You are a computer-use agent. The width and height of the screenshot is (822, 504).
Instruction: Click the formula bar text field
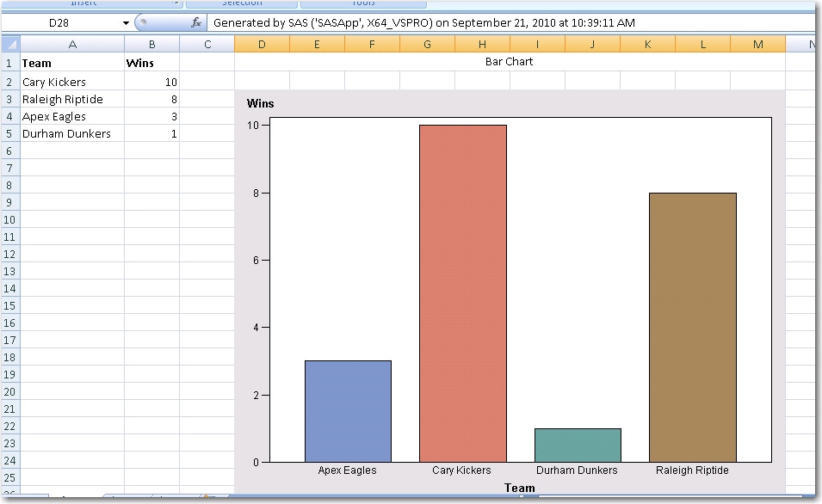pos(508,23)
